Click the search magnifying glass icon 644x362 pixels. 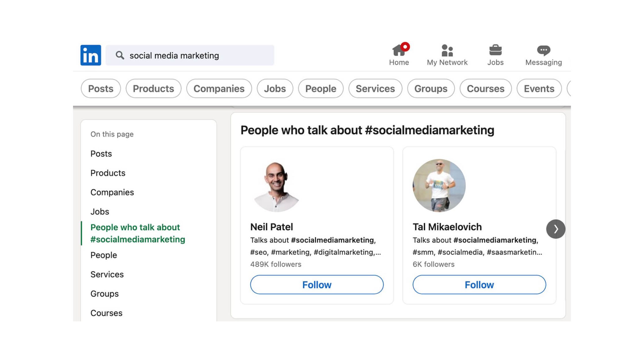(120, 55)
